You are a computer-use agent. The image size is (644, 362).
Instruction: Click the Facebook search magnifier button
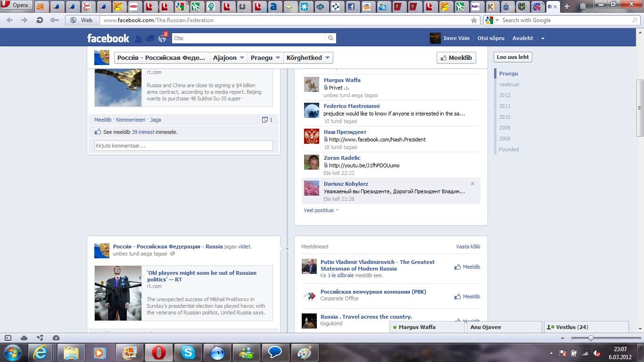331,38
